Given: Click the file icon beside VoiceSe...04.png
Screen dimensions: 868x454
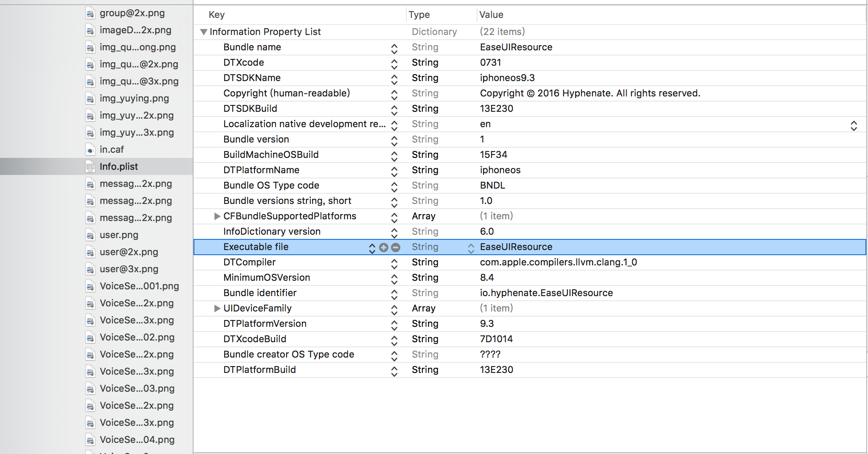Looking at the screenshot, I should [90, 440].
